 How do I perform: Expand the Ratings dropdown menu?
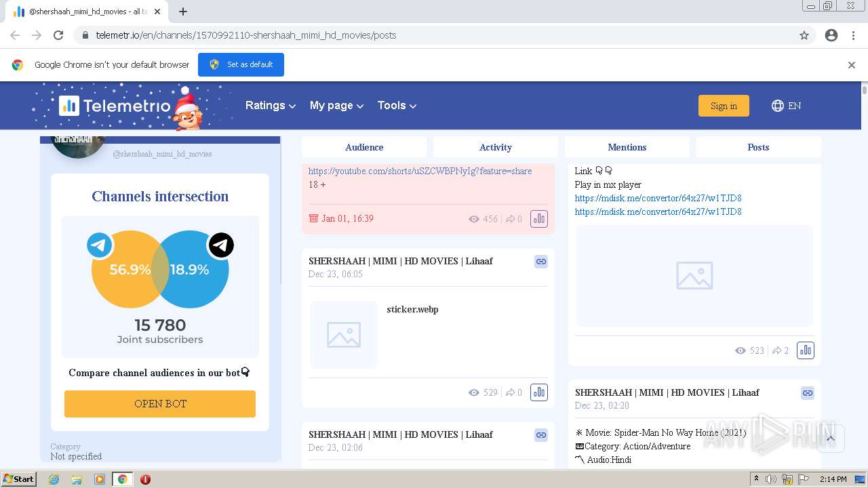point(271,106)
